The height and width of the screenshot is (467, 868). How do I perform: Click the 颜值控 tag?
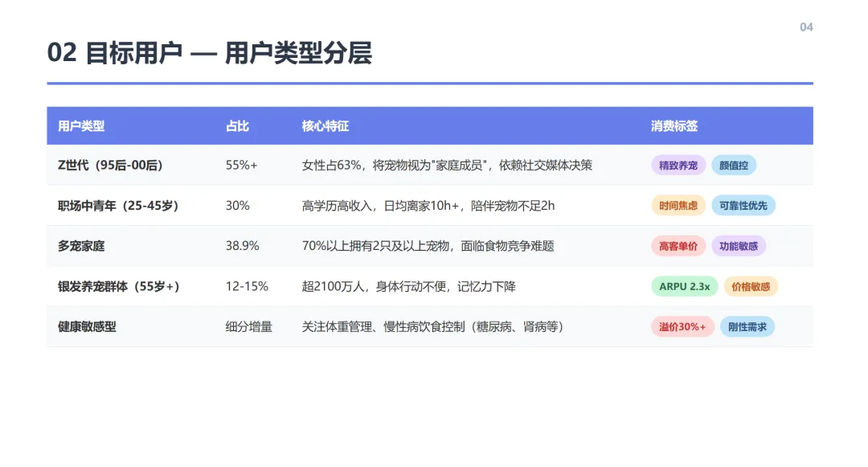(x=734, y=166)
